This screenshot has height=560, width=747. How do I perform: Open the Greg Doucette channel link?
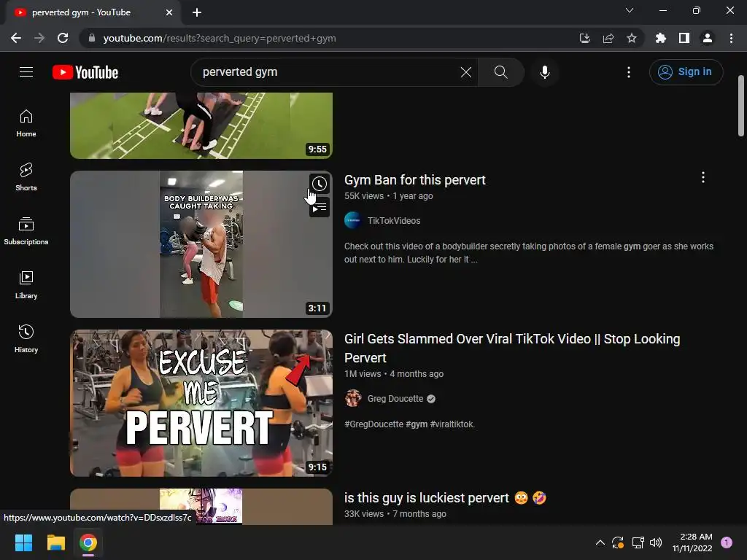click(395, 399)
